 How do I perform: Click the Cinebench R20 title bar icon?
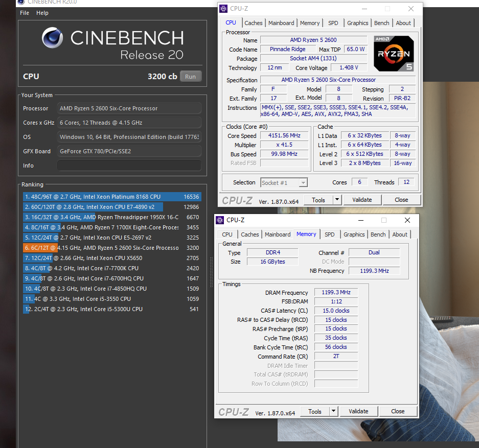point(21,2)
